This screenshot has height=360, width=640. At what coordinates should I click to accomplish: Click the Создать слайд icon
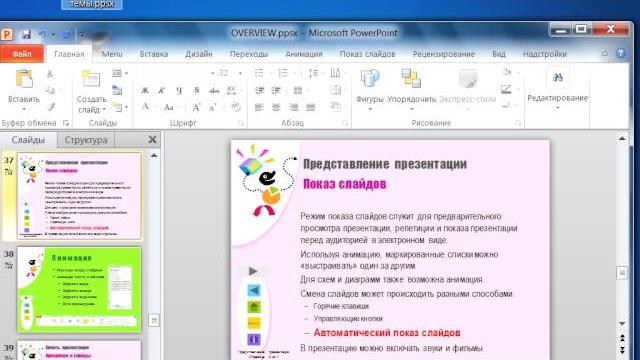click(91, 78)
